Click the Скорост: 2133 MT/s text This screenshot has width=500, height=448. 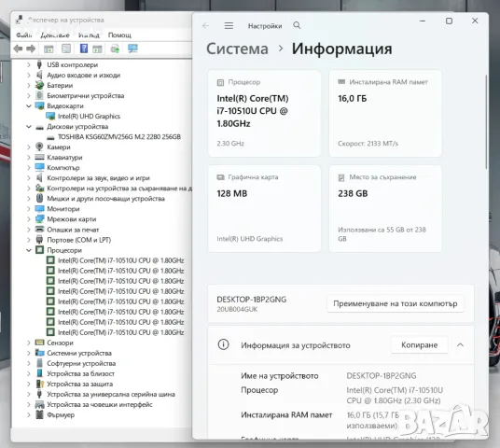[368, 144]
